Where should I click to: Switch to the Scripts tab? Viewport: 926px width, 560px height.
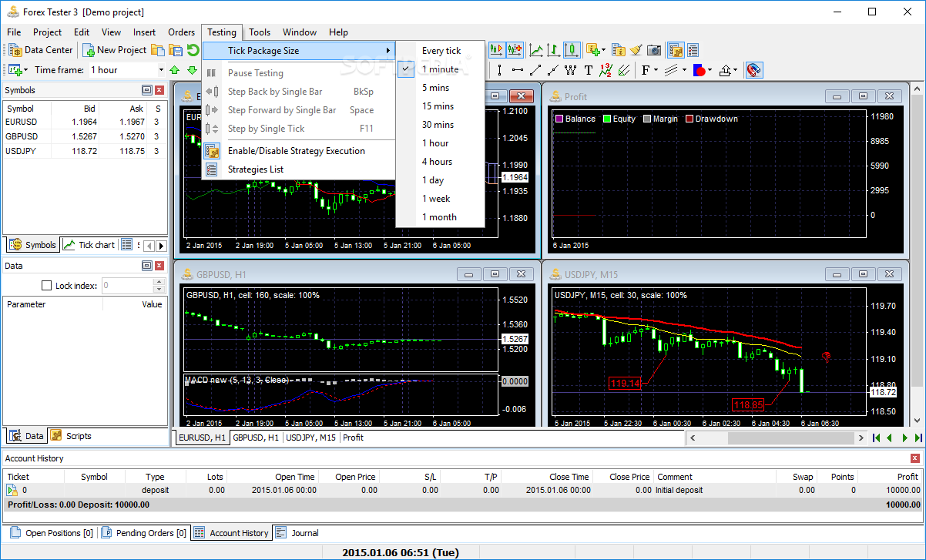71,436
